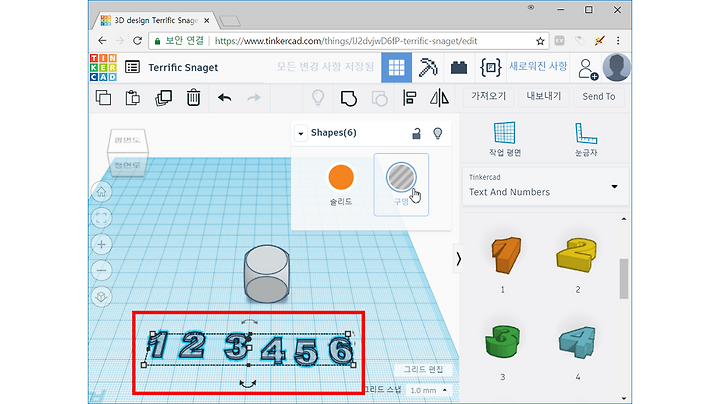Set shapes to Solid orange color
The width and height of the screenshot is (720, 404).
click(x=341, y=177)
